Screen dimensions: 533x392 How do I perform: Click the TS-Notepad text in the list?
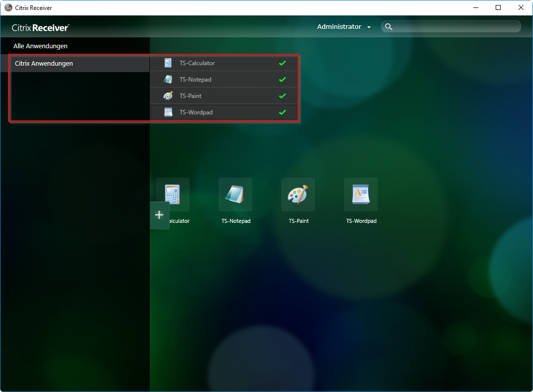point(195,80)
